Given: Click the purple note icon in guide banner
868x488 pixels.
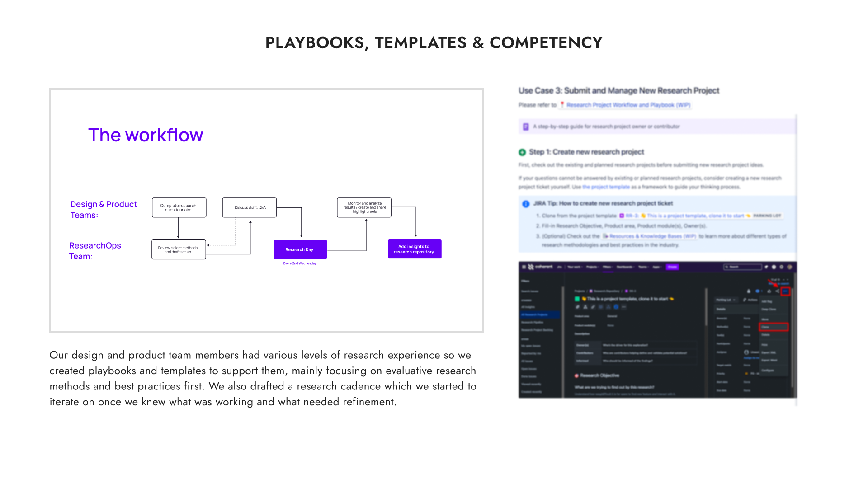Looking at the screenshot, I should pos(526,127).
